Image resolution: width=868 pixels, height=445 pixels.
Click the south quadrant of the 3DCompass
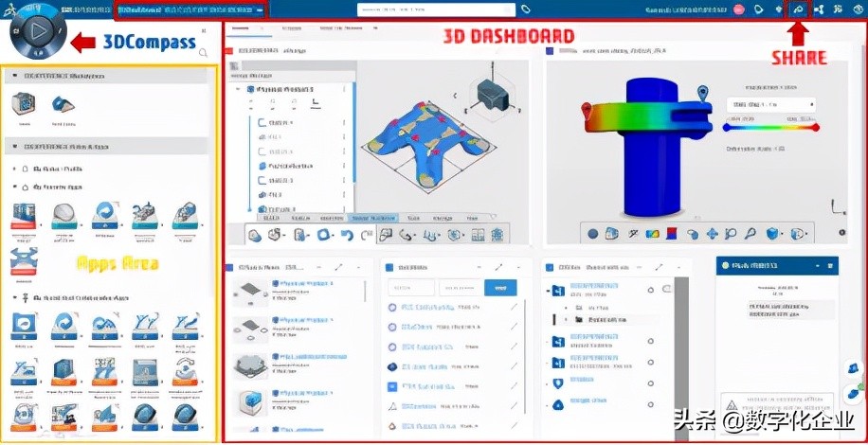tap(38, 52)
